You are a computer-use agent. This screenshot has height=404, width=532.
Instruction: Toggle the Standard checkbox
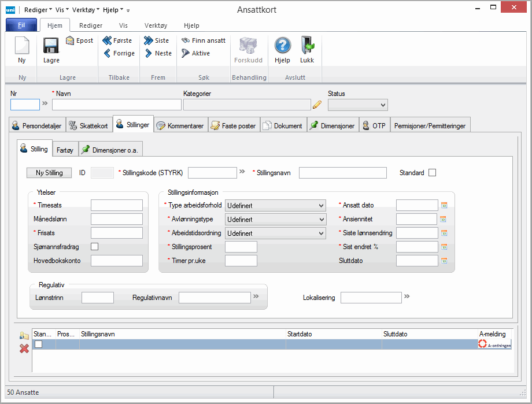click(x=432, y=173)
